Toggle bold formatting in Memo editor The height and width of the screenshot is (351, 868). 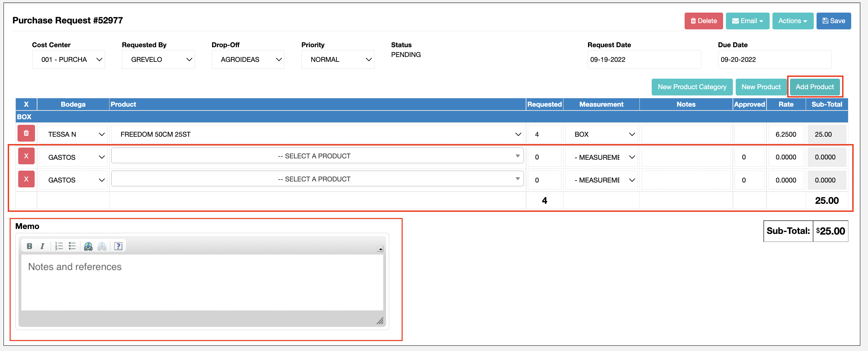pyautogui.click(x=29, y=246)
